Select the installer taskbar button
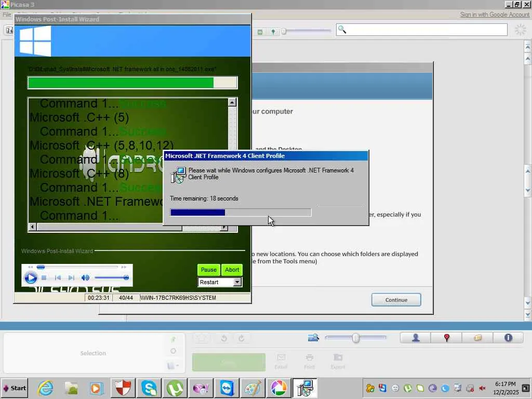532x399 pixels. coord(304,388)
